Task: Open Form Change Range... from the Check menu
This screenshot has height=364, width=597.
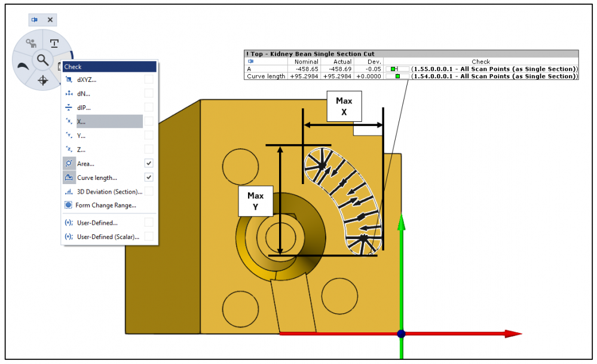Action: click(105, 205)
